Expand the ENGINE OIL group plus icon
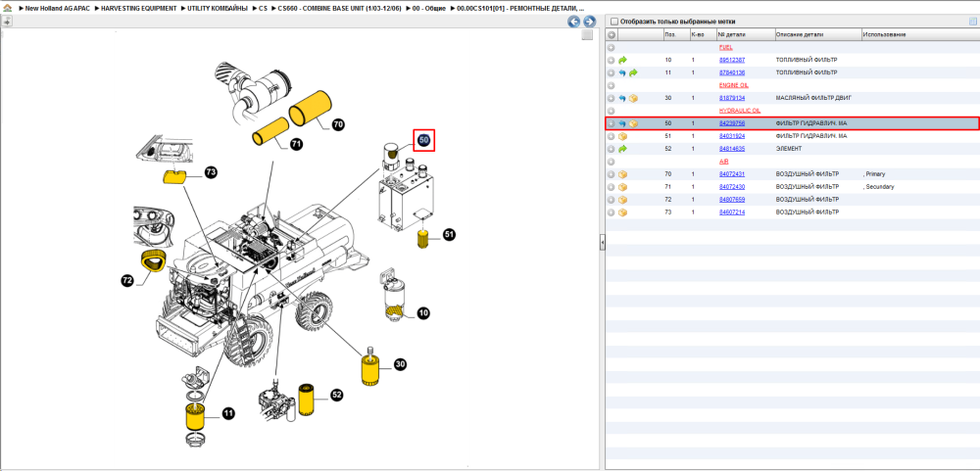 tap(612, 85)
